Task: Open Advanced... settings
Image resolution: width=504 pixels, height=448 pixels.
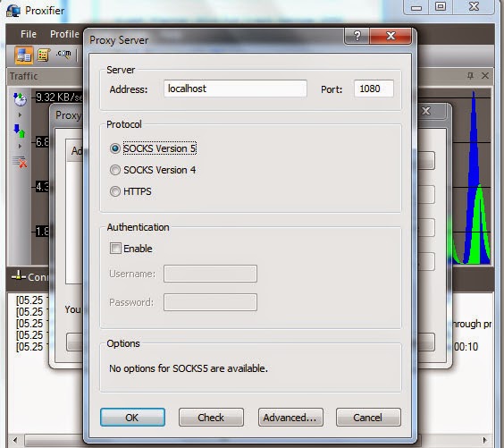Action: 290,417
